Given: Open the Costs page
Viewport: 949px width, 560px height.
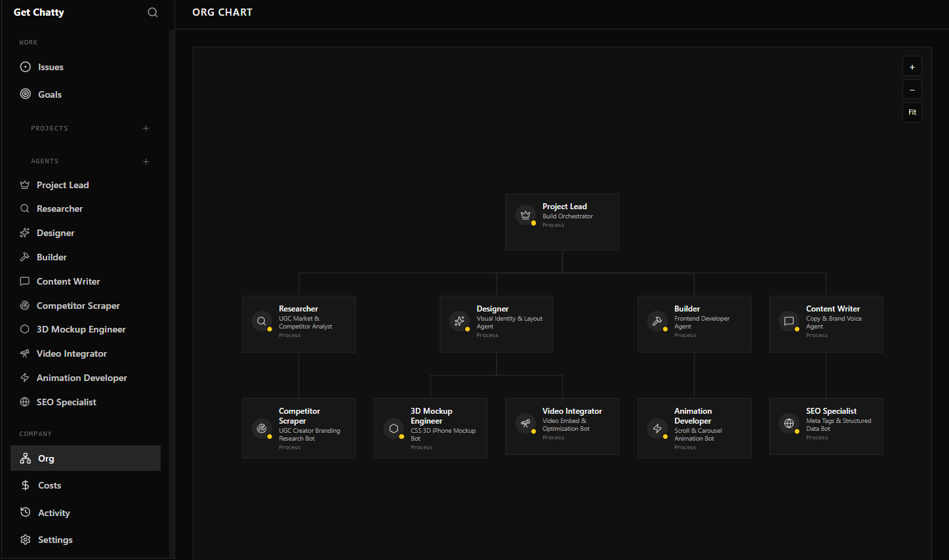Looking at the screenshot, I should [x=49, y=485].
